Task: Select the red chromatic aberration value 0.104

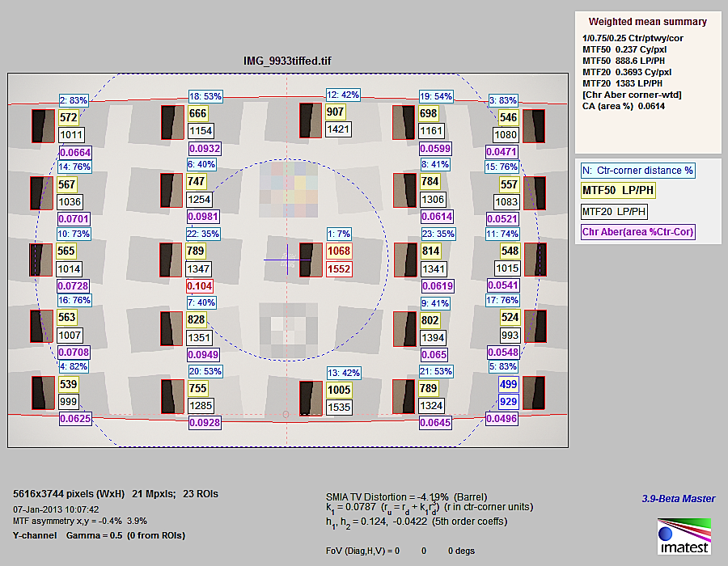Action: coord(200,287)
